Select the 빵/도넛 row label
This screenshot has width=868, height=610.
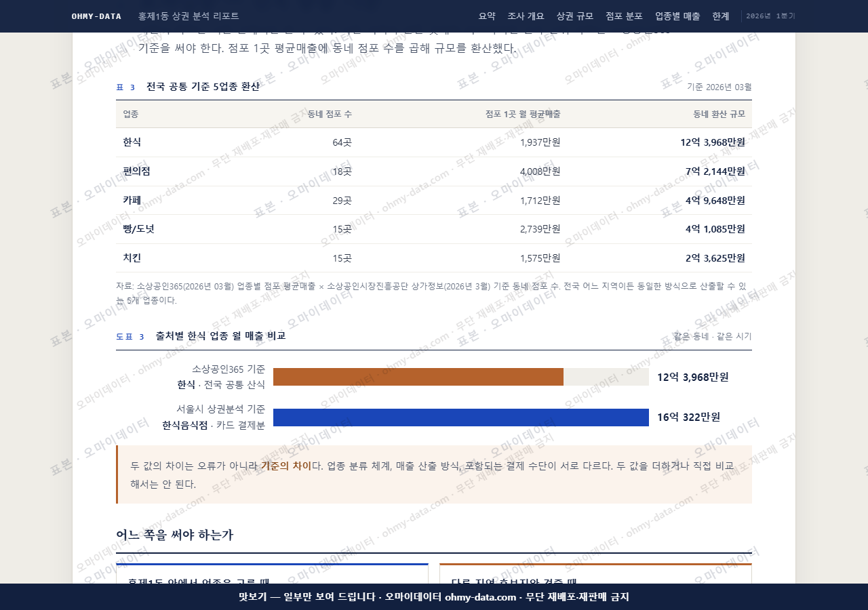tap(138, 229)
